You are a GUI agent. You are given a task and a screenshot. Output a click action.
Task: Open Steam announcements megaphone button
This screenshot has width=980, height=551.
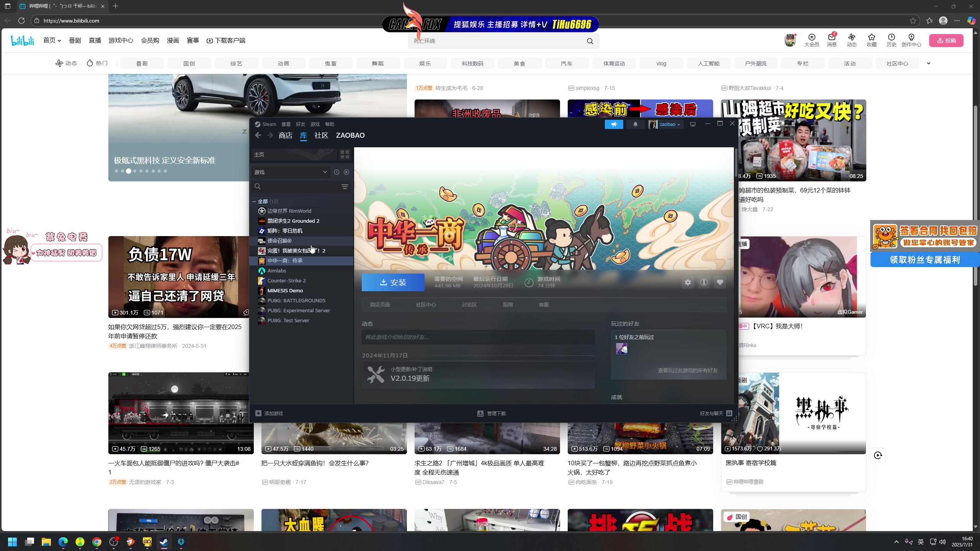click(614, 124)
